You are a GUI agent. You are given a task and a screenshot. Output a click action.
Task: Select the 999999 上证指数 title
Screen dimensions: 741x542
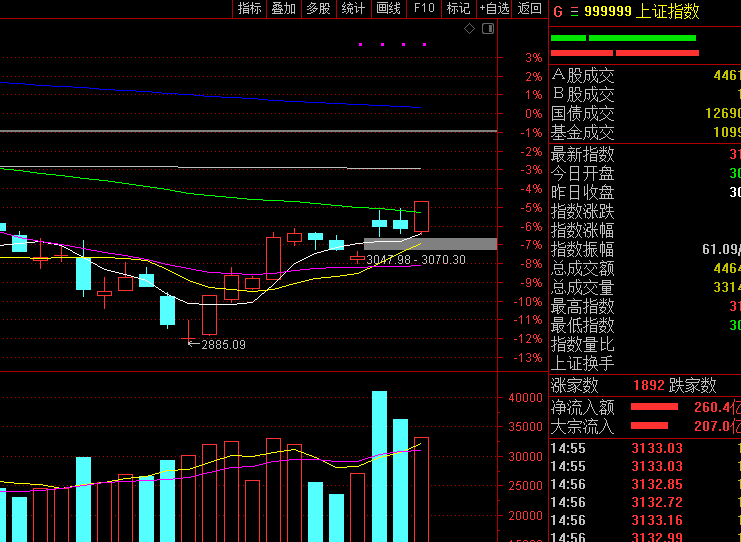tap(642, 11)
